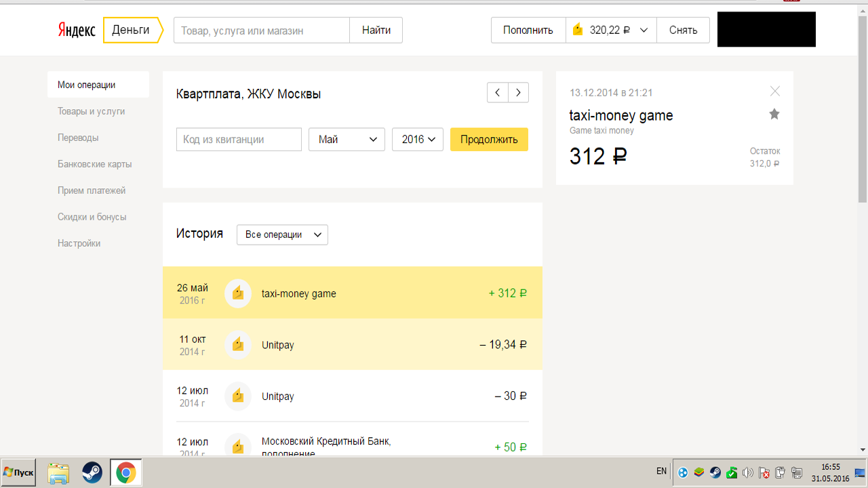Go to Товары и услуги section
The width and height of the screenshot is (868, 488).
[92, 111]
